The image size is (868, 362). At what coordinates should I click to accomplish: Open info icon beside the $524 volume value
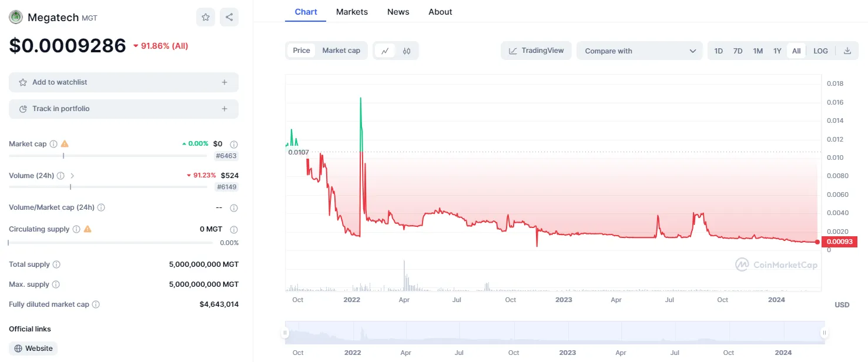(x=234, y=176)
